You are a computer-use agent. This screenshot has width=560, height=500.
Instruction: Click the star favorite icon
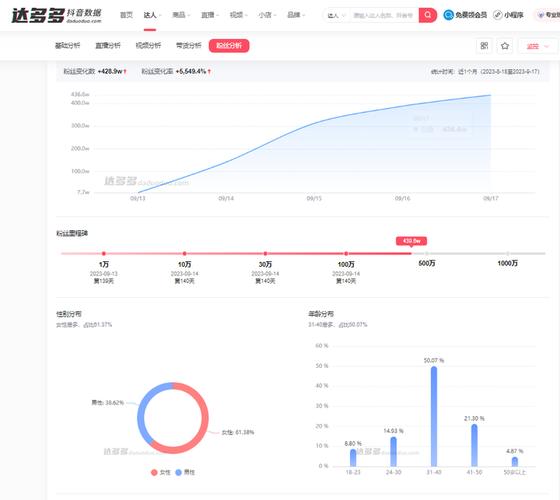point(505,46)
